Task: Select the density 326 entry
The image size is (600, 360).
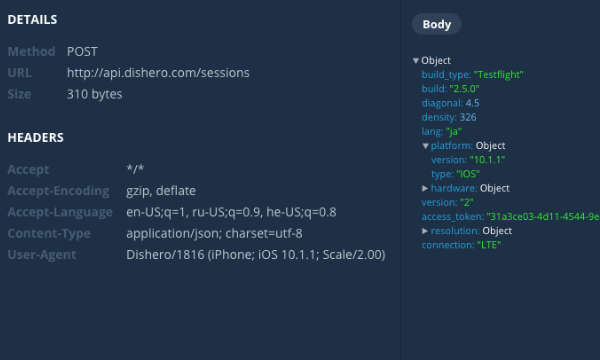Action: tap(449, 117)
